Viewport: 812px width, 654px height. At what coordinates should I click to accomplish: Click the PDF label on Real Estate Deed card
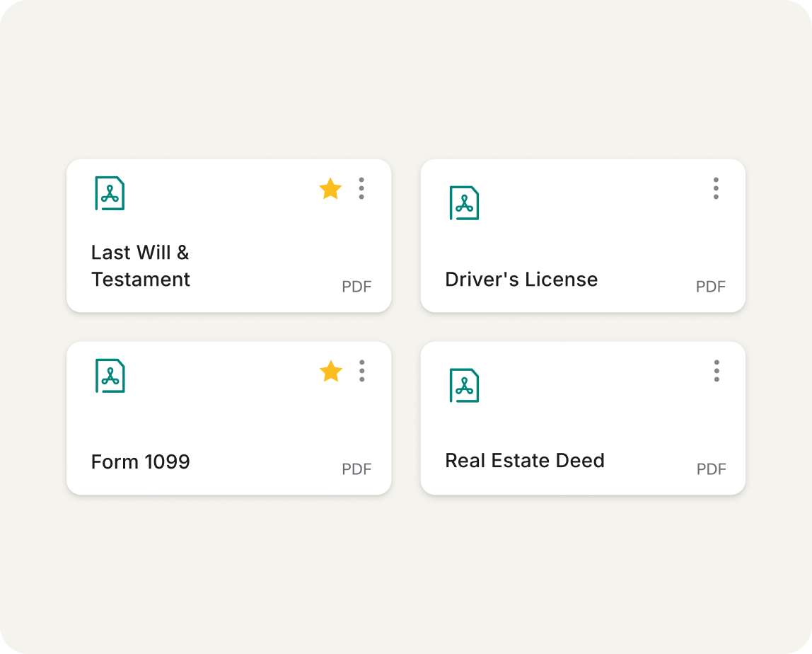click(x=711, y=469)
